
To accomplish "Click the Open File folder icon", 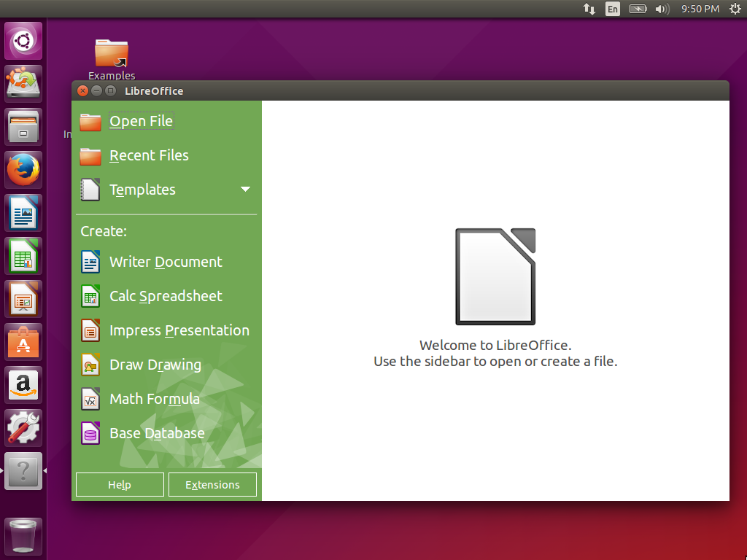I will [90, 122].
